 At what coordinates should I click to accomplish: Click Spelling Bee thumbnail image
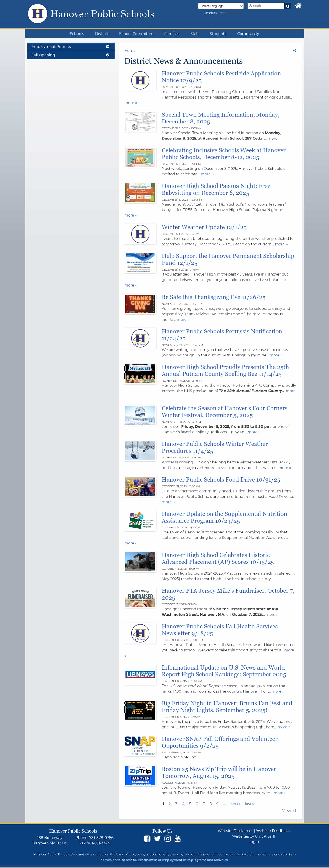[x=140, y=374]
